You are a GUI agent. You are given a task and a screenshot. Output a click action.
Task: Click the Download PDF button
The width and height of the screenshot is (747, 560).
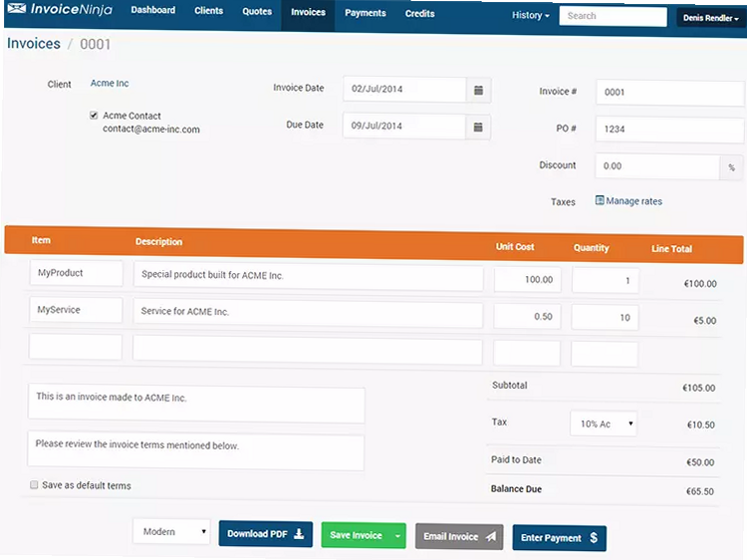coord(266,534)
